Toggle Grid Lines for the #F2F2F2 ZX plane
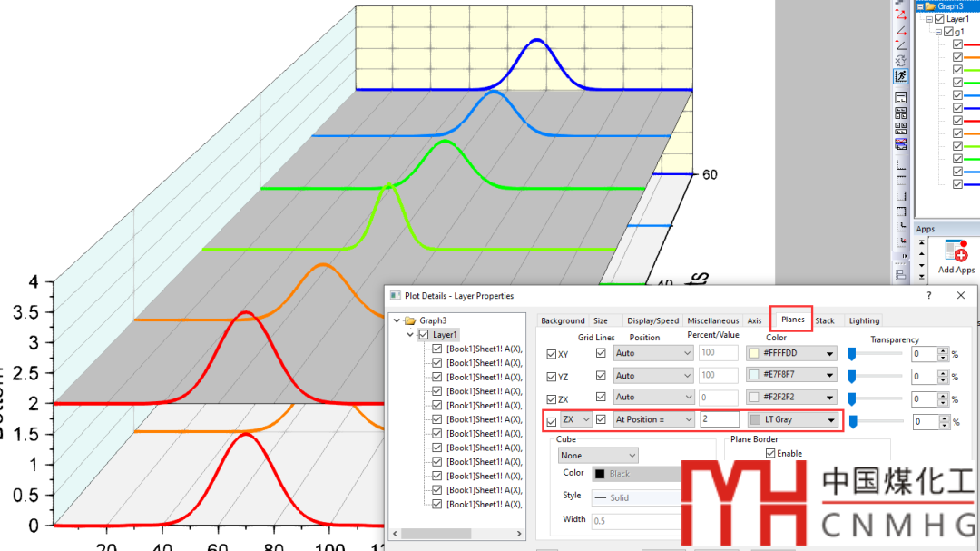Viewport: 980px width, 551px height. pyautogui.click(x=601, y=397)
